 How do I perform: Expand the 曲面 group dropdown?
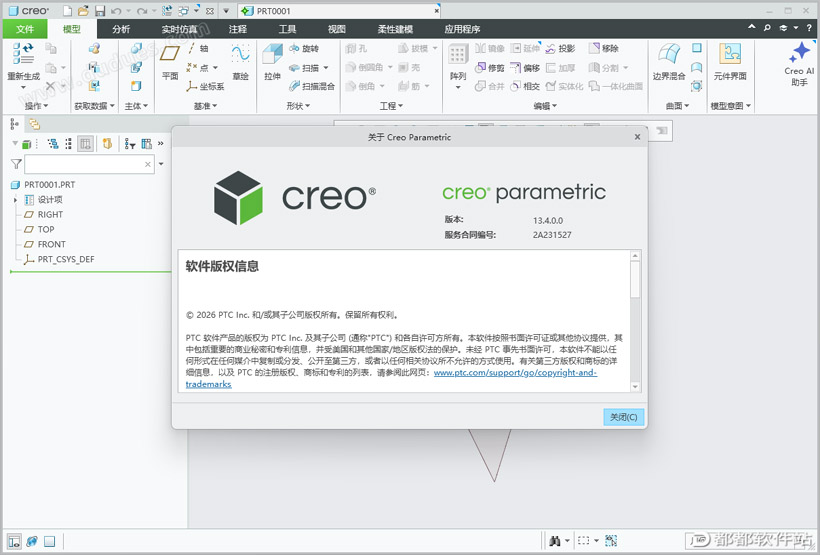[x=678, y=106]
